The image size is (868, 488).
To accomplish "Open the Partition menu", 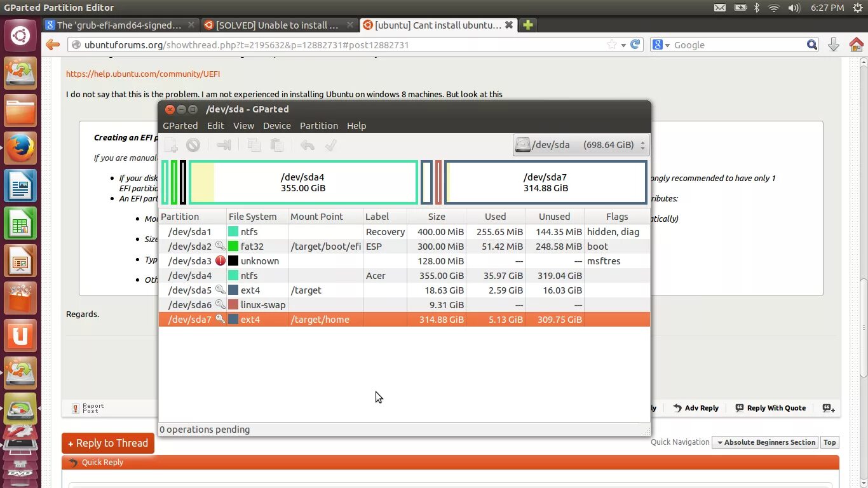I will (319, 126).
